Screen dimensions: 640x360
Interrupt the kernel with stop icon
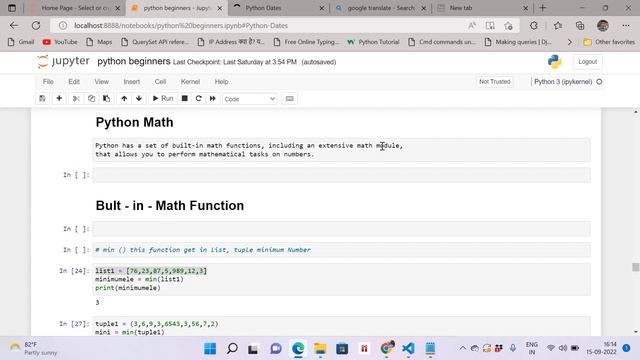(x=184, y=99)
